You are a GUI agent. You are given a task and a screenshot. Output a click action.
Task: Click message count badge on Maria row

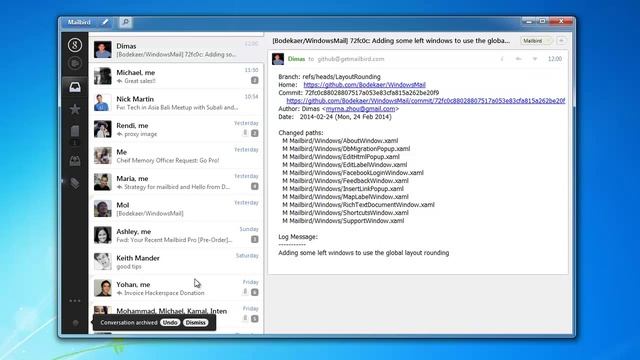tap(255, 186)
